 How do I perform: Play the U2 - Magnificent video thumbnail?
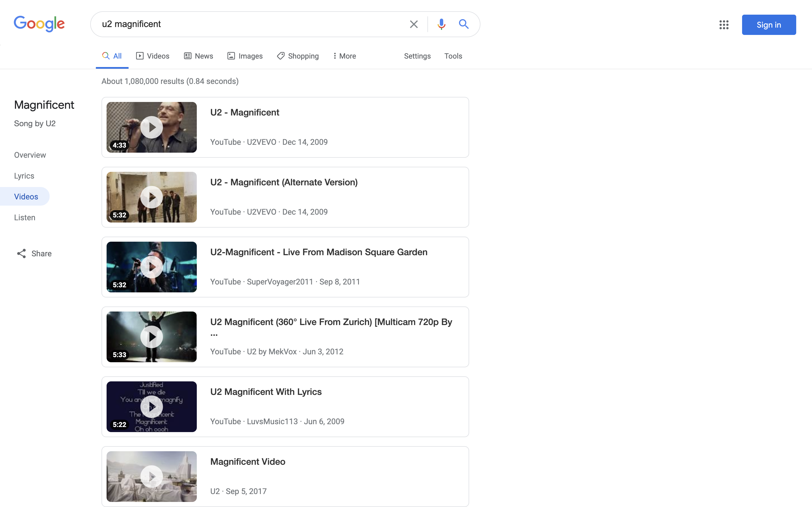click(152, 127)
